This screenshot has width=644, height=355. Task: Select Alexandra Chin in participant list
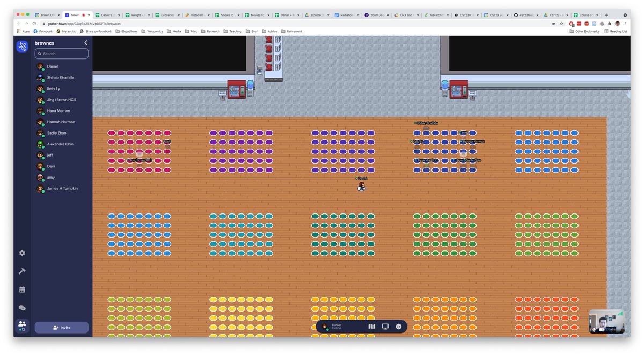[62, 144]
